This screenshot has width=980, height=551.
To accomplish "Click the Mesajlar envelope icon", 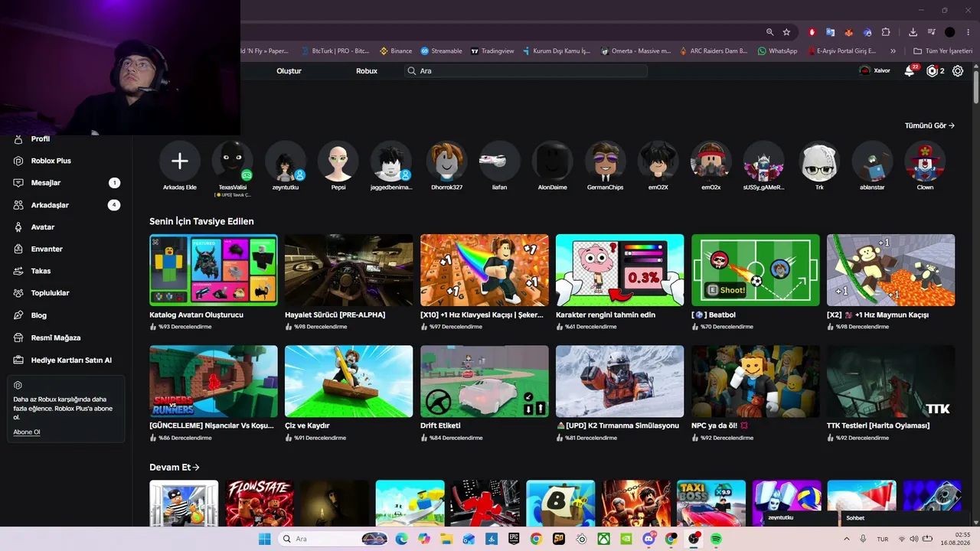I will [18, 183].
